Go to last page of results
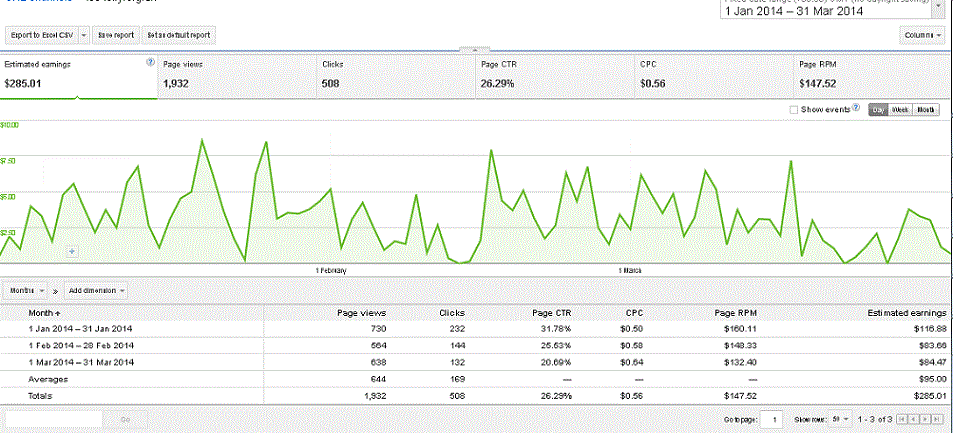 [938, 419]
